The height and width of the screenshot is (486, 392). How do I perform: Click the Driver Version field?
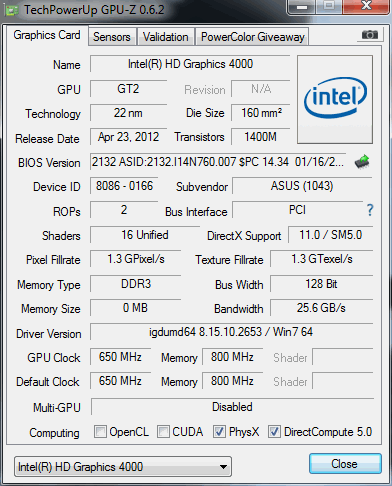click(231, 332)
